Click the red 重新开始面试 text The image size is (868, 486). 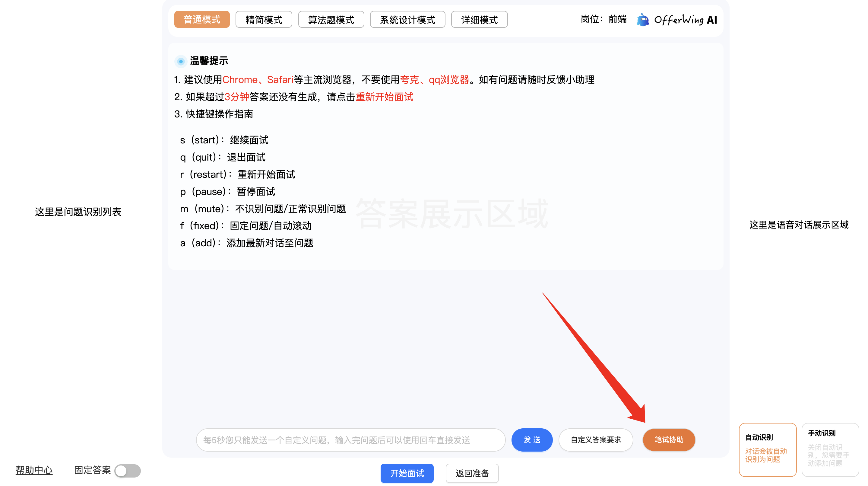(384, 97)
